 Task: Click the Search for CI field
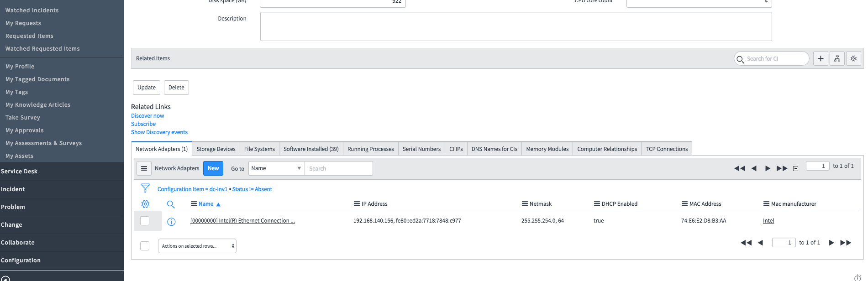pyautogui.click(x=775, y=58)
